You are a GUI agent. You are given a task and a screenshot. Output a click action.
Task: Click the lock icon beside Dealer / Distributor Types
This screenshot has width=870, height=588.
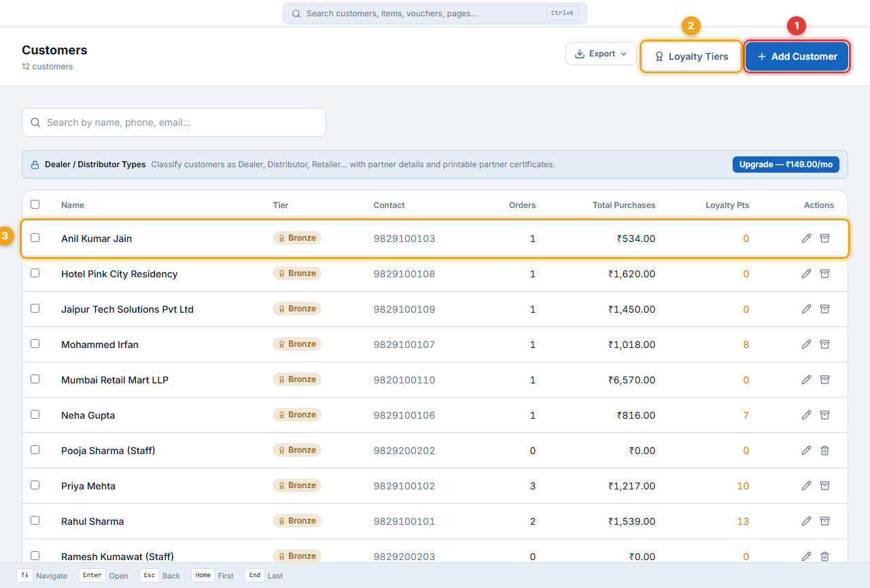click(x=35, y=165)
